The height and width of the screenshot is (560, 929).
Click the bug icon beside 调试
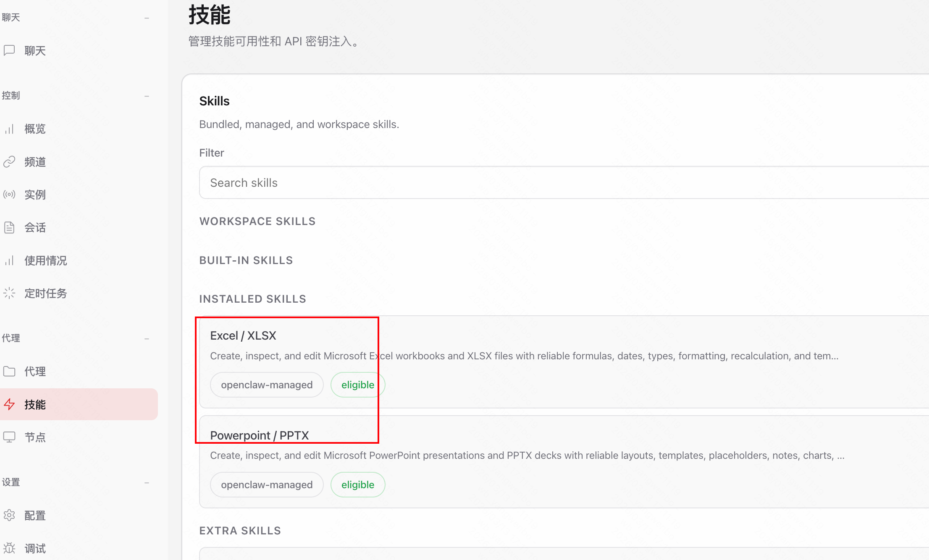point(9,548)
